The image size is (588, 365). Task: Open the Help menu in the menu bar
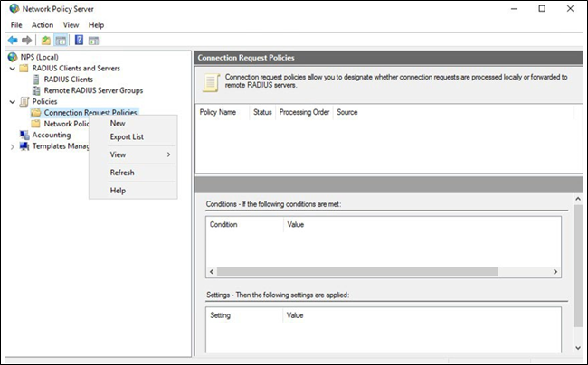pos(96,25)
